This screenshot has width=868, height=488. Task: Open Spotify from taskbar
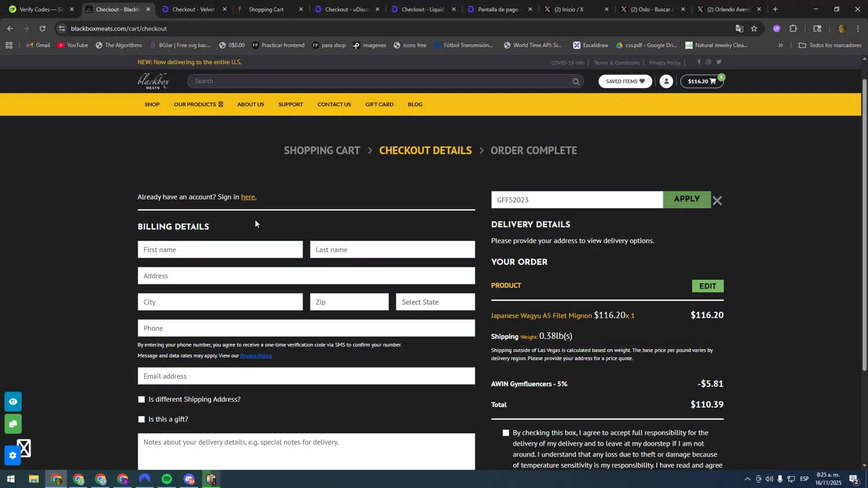point(167,479)
